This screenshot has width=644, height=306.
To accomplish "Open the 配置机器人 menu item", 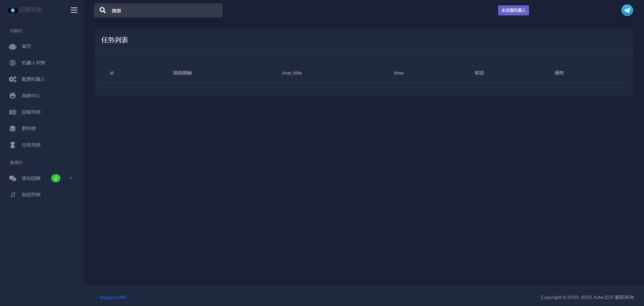I will tap(34, 79).
